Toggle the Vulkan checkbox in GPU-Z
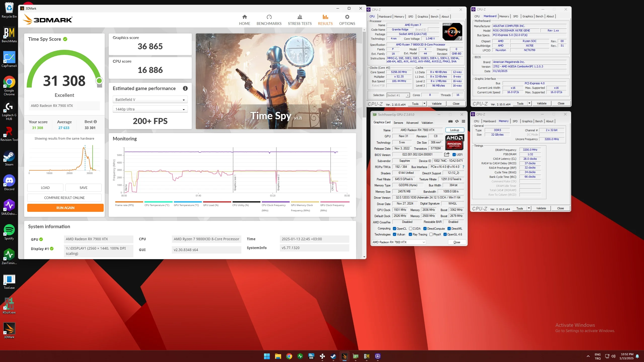The image size is (644, 362). (394, 234)
